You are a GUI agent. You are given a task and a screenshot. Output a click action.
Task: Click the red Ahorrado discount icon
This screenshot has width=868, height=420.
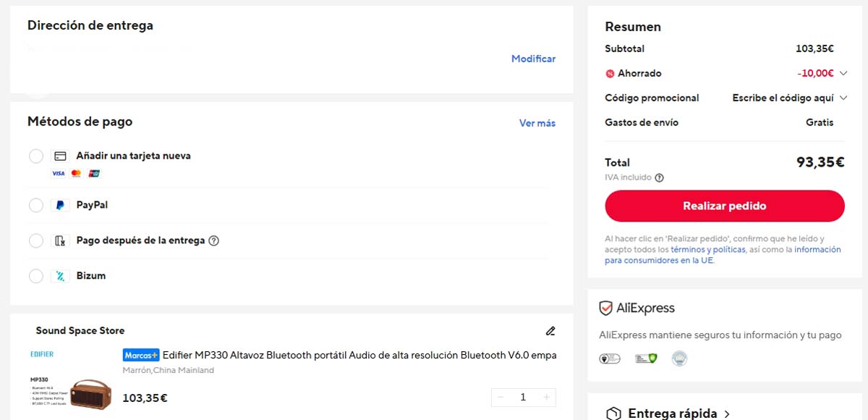click(x=610, y=73)
